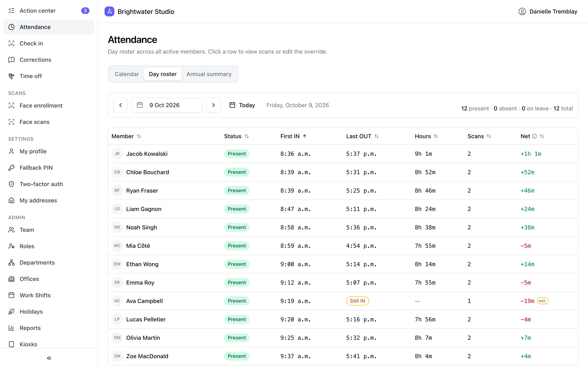Go to previous day arrow
This screenshot has width=588, height=368.
(120, 105)
